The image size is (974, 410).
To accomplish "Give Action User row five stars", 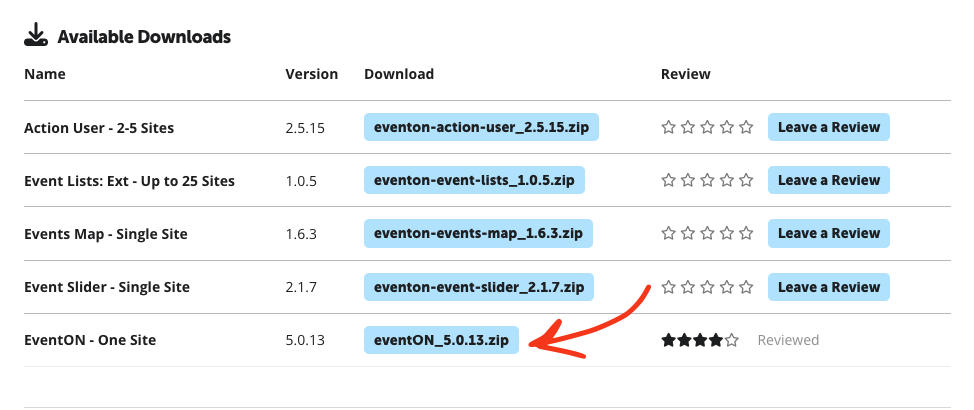I will click(747, 127).
